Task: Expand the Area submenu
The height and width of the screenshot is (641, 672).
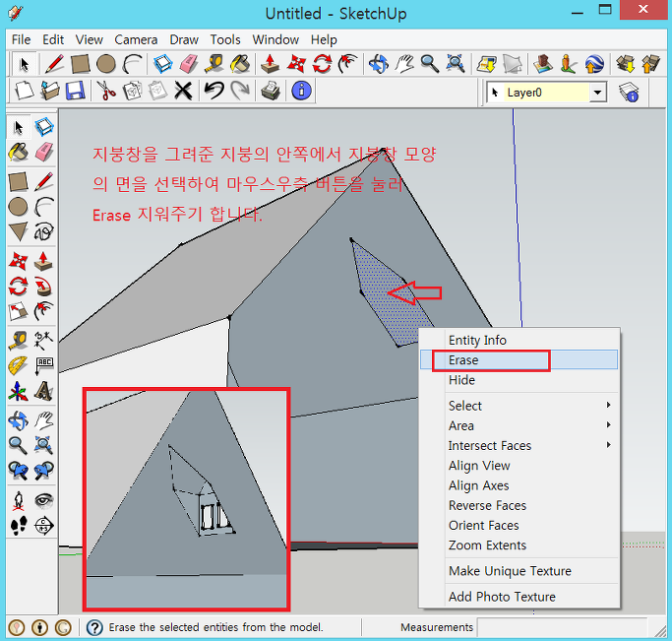Action: coord(519,425)
